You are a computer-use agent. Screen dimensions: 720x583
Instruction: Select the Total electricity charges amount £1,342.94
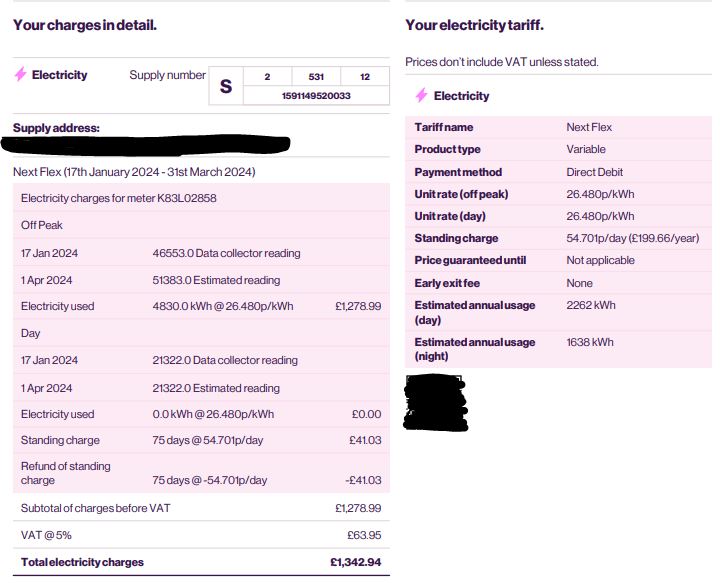(355, 562)
